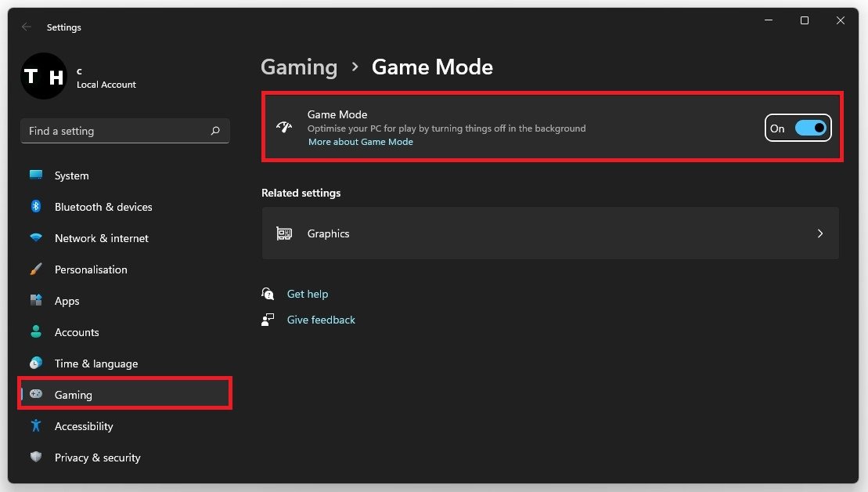The image size is (868, 492).
Task: Click the Bluetooth & devices icon
Action: pyautogui.click(x=36, y=206)
